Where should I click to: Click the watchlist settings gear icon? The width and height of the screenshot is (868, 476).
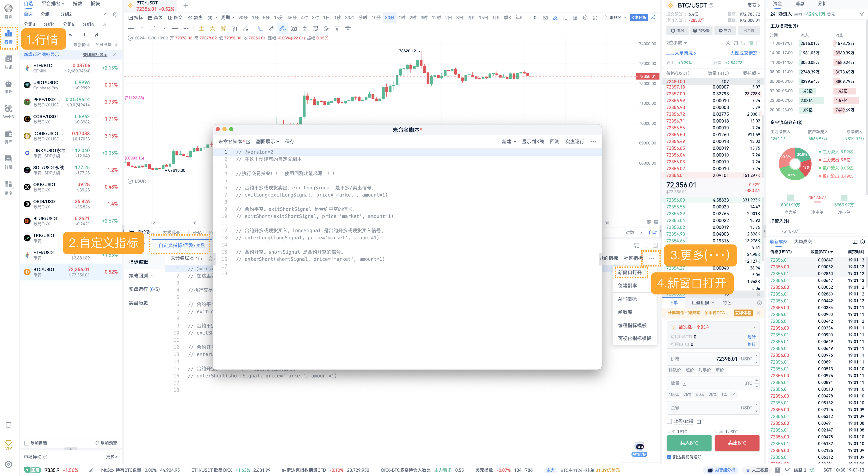(115, 14)
